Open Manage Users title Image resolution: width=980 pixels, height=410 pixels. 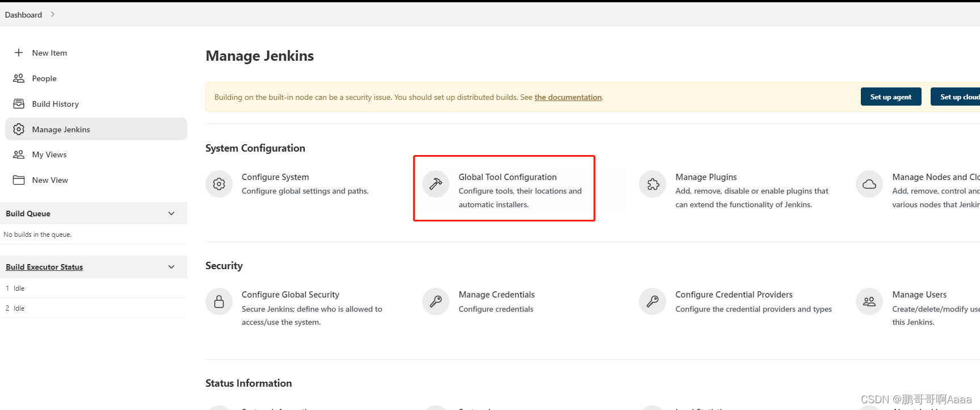tap(919, 295)
